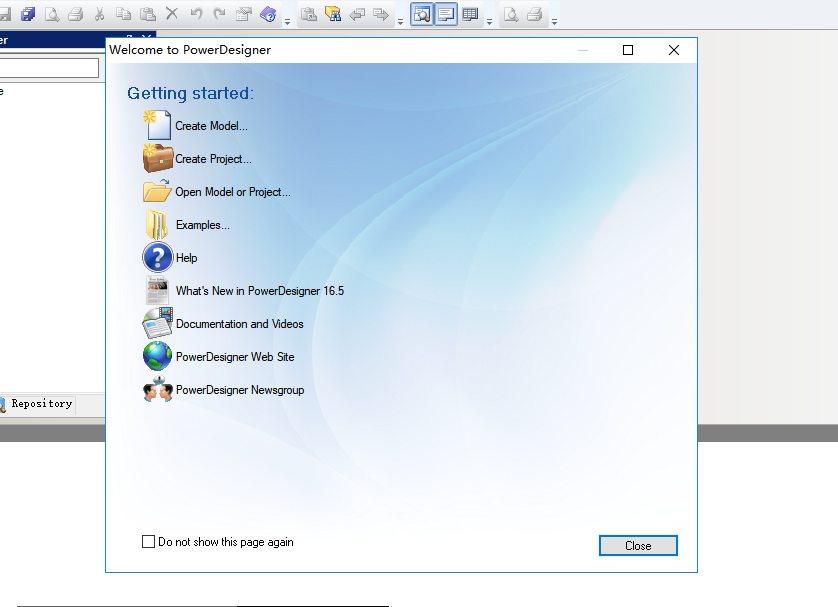
Task: Open the Examples... link
Action: [203, 225]
